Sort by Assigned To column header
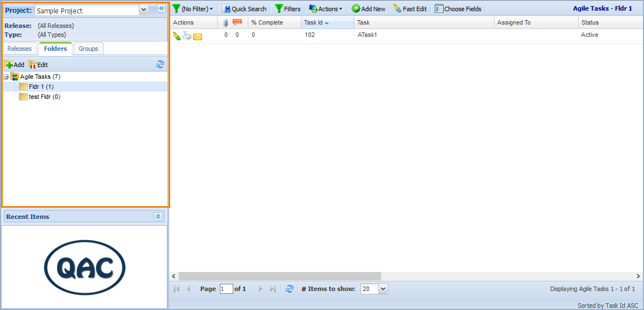644x310 pixels. pyautogui.click(x=536, y=22)
